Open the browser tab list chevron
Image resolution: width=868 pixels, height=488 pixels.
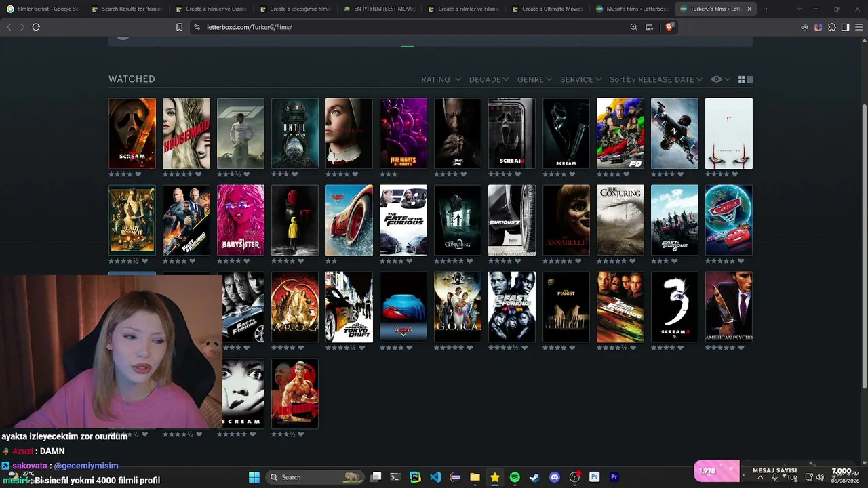[800, 9]
